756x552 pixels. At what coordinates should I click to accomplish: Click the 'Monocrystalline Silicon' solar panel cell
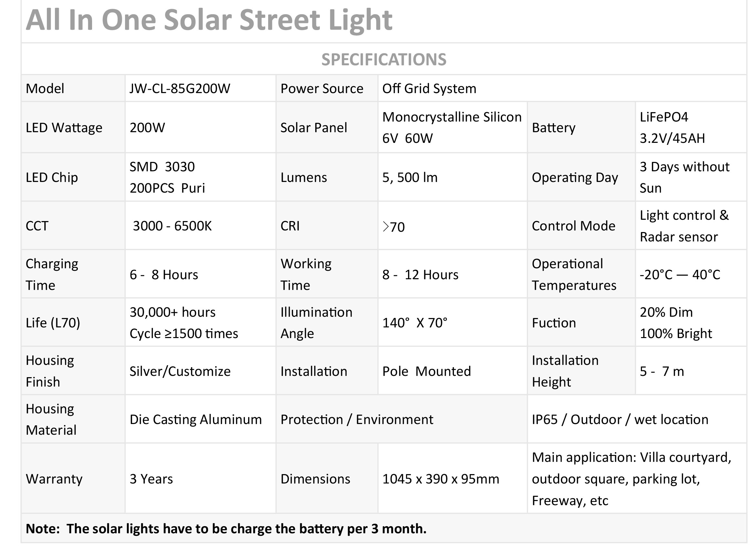pos(452,127)
